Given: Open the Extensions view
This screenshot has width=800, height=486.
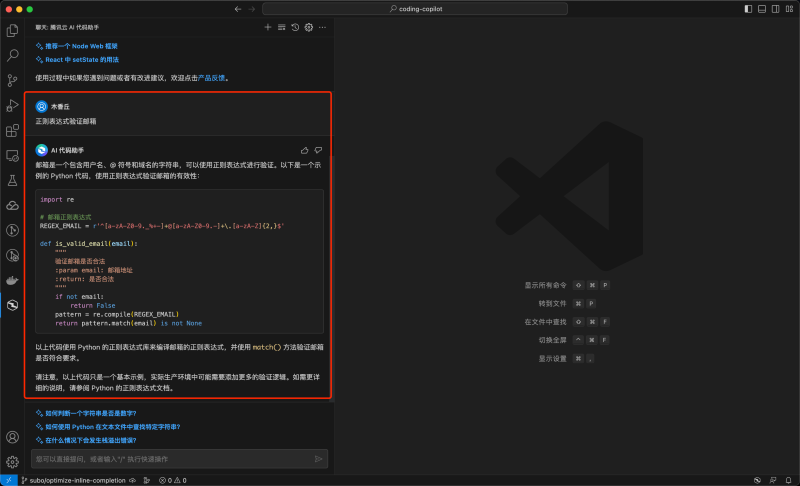Looking at the screenshot, I should [12, 130].
